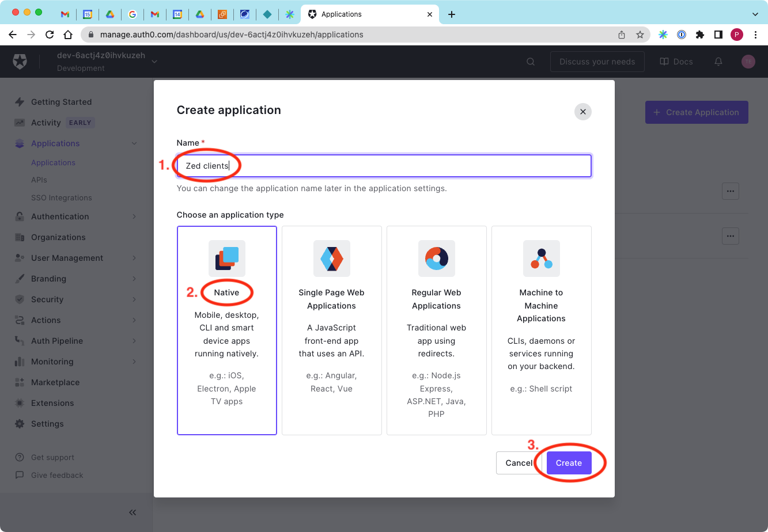Click the Auth0 logo in header
This screenshot has width=768, height=532.
click(x=20, y=62)
